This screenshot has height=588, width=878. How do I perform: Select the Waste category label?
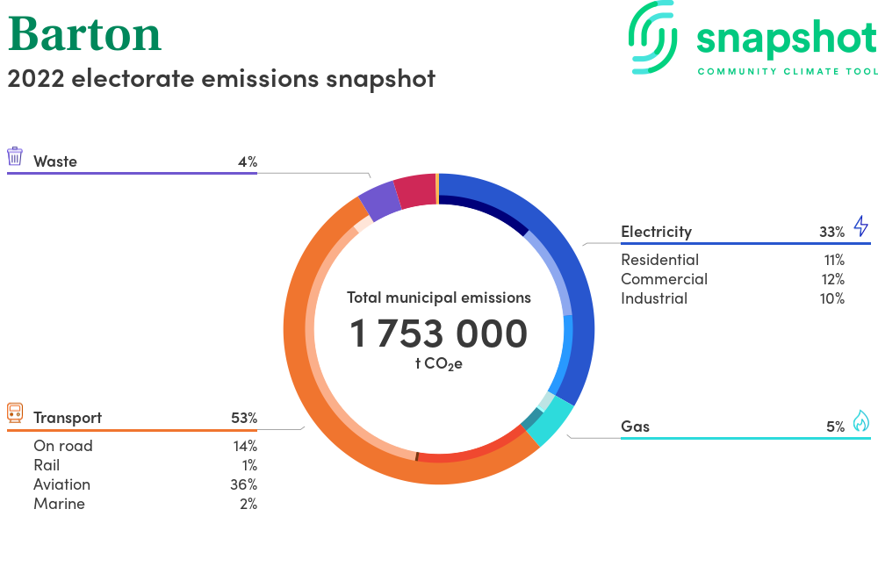click(x=54, y=161)
